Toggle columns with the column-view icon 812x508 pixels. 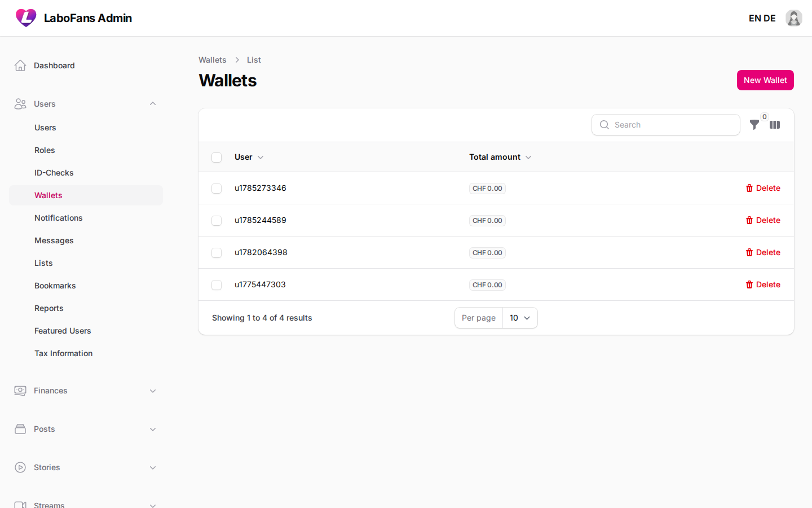[775, 125]
